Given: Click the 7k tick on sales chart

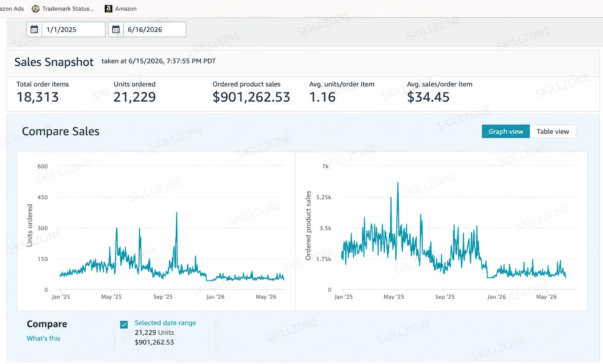Looking at the screenshot, I should (325, 167).
